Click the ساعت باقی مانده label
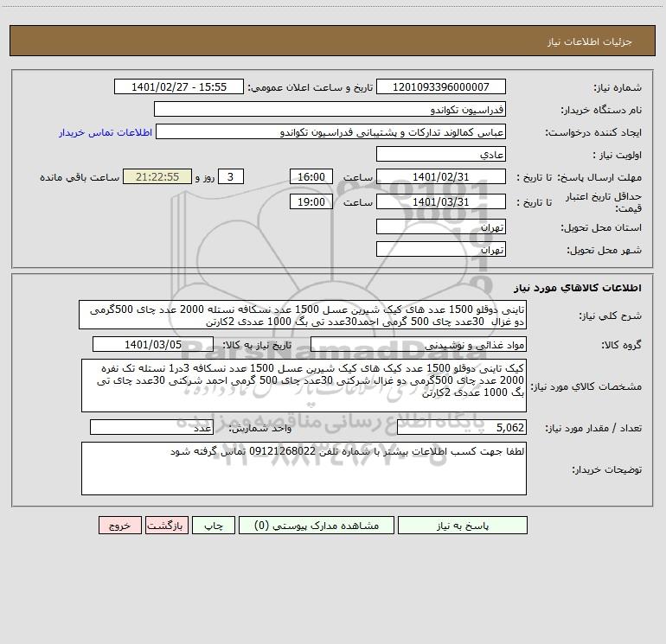Screen dimensions: 666x644 [x=80, y=177]
